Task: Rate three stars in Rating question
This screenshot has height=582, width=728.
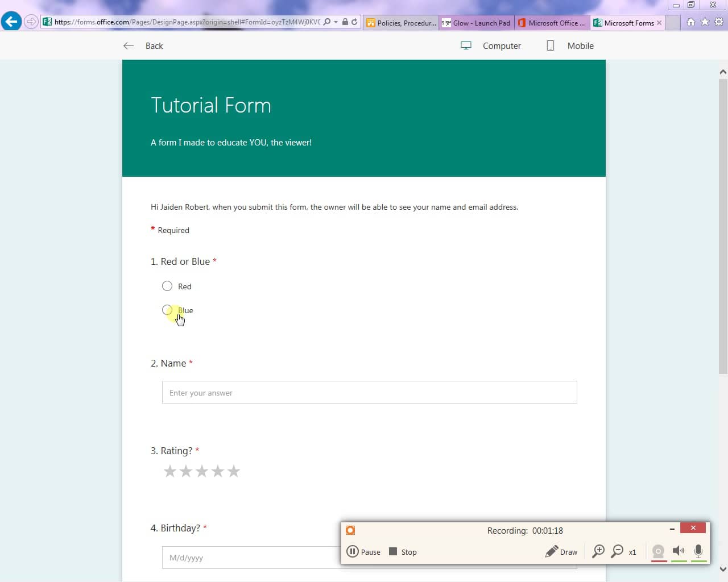Action: 202,471
